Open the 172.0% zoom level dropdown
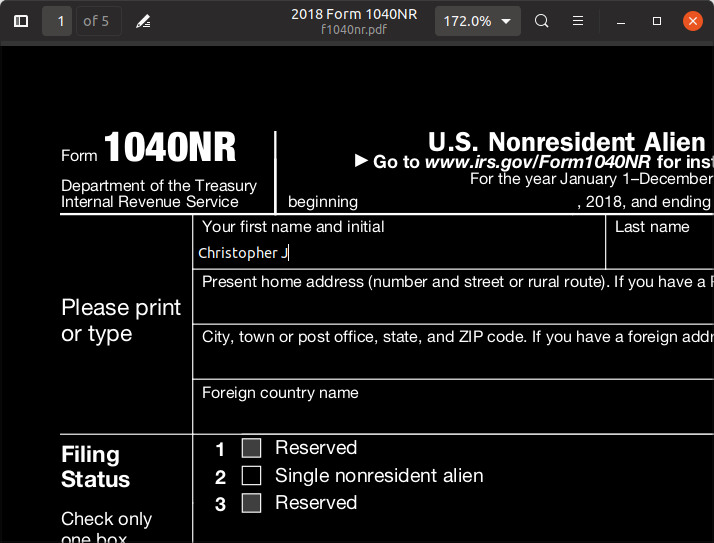The width and height of the screenshot is (714, 543). pyautogui.click(x=478, y=21)
